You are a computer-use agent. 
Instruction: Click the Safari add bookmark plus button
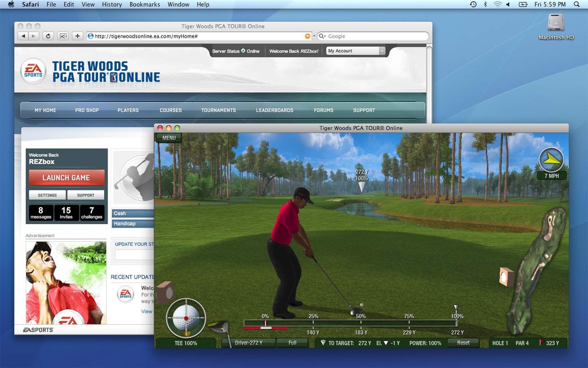pos(77,36)
